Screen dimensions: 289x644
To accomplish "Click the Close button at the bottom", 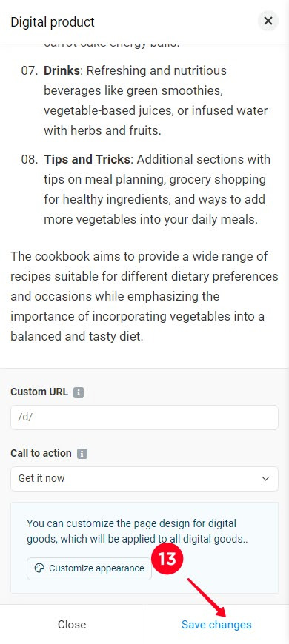I will 72,625.
